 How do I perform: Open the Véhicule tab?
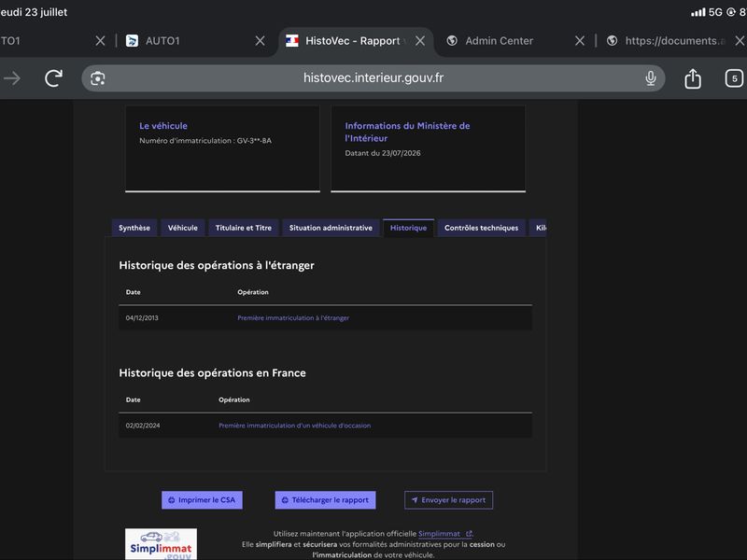(182, 228)
